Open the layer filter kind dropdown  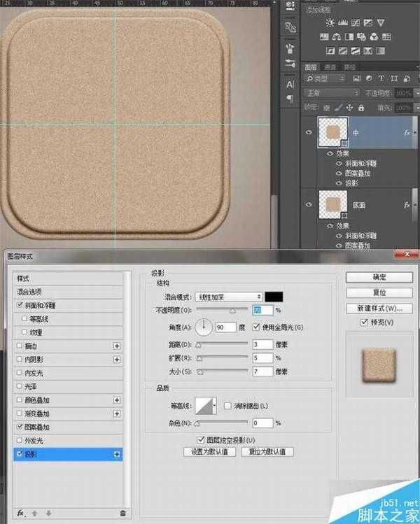(325, 78)
